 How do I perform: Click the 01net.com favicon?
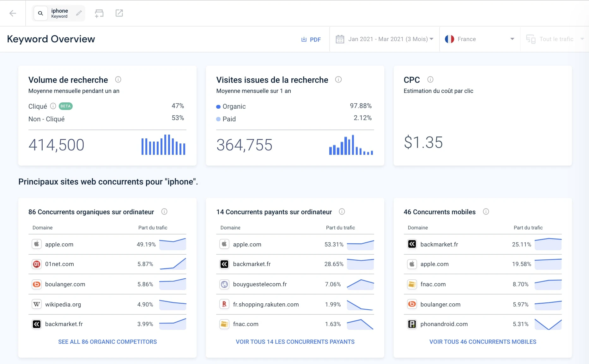[37, 264]
